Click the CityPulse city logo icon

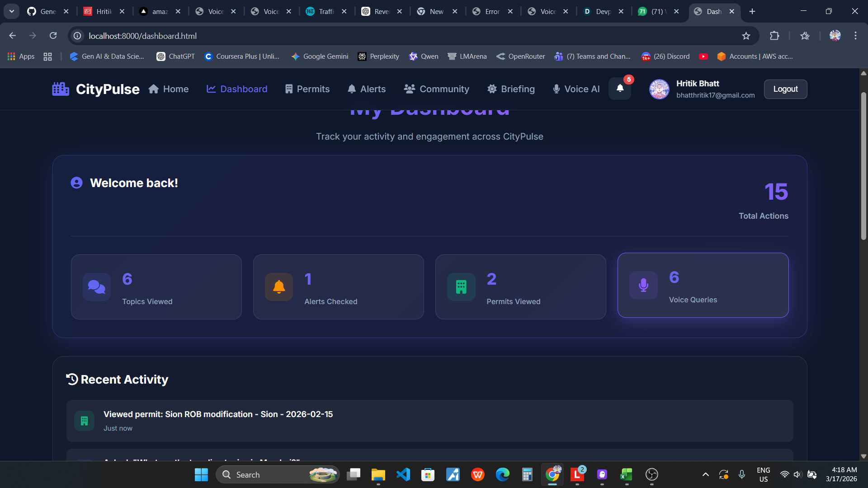point(61,89)
